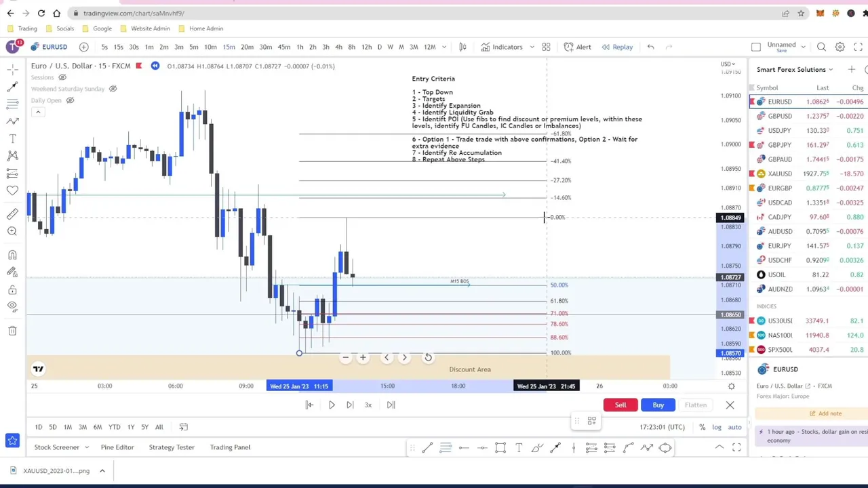Viewport: 868px width, 488px height.
Task: Toggle hide all drawings eye tool
Action: [x=12, y=306]
